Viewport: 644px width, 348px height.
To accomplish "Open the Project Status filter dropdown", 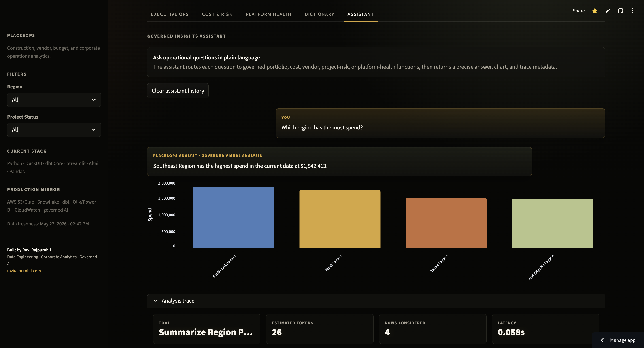I will [54, 130].
